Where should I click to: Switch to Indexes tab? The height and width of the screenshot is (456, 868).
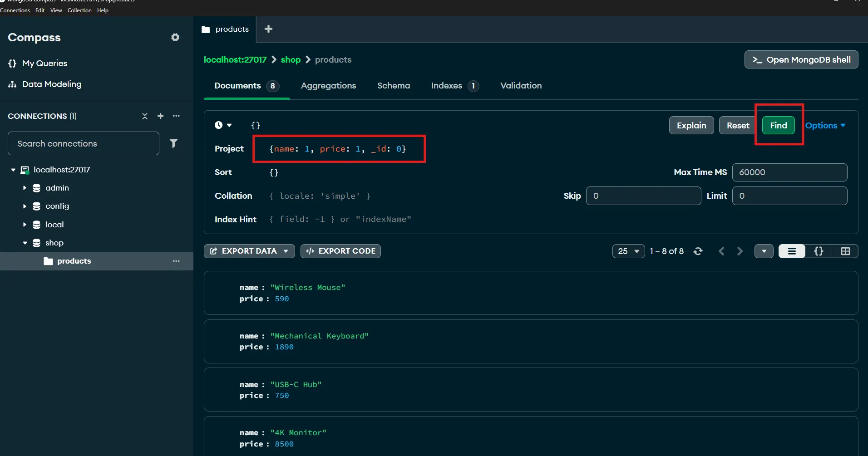455,86
